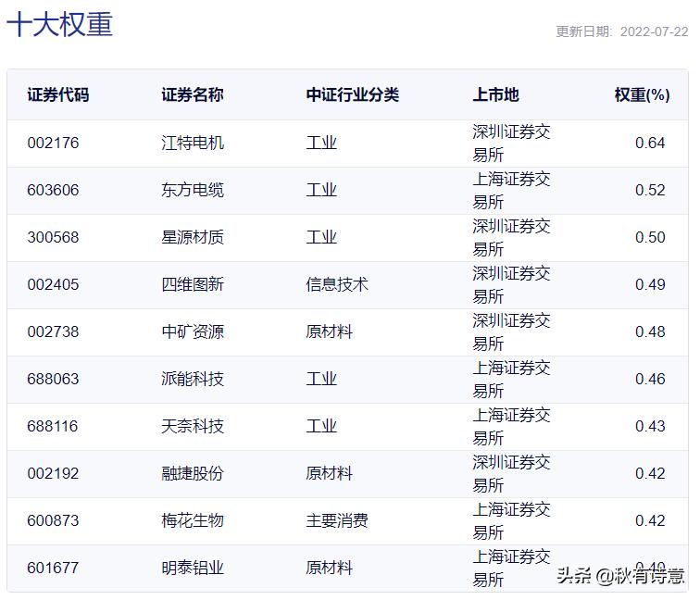Screen dimensions: 700x600
Task: Click 上海证券交易所 in the 688063 row
Action: pyautogui.click(x=512, y=380)
